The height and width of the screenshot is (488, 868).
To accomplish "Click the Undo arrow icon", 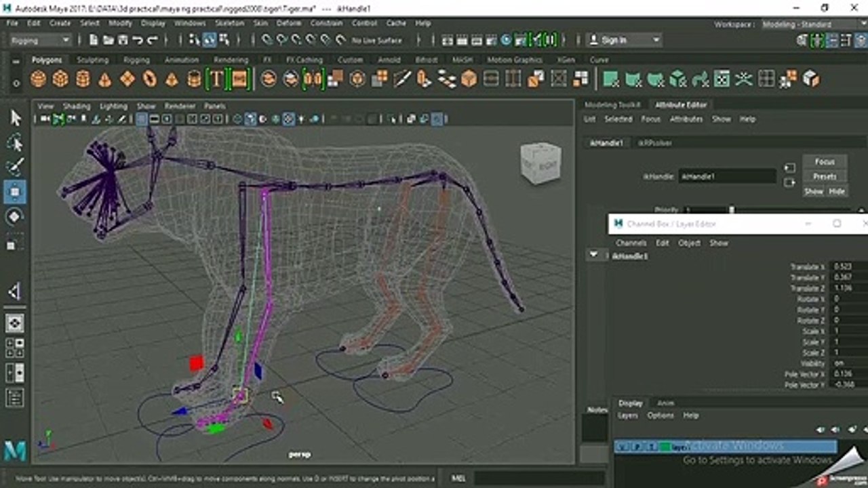I will click(x=138, y=40).
